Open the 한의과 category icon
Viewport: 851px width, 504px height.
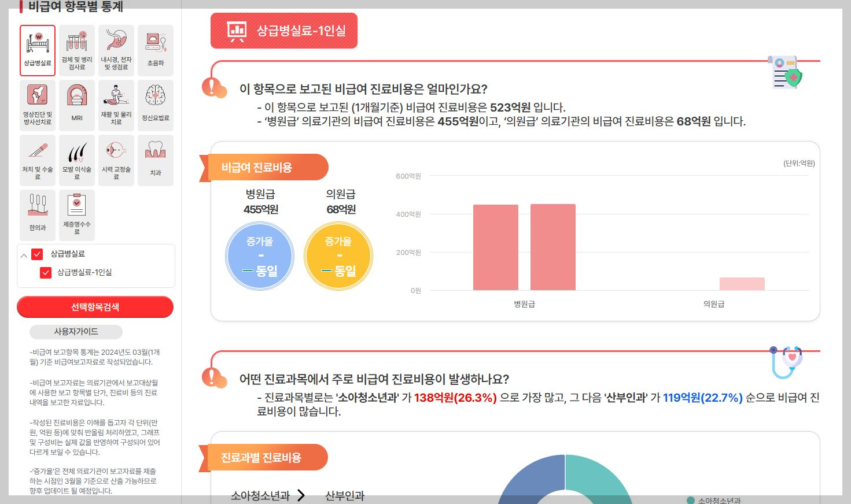[x=38, y=215]
